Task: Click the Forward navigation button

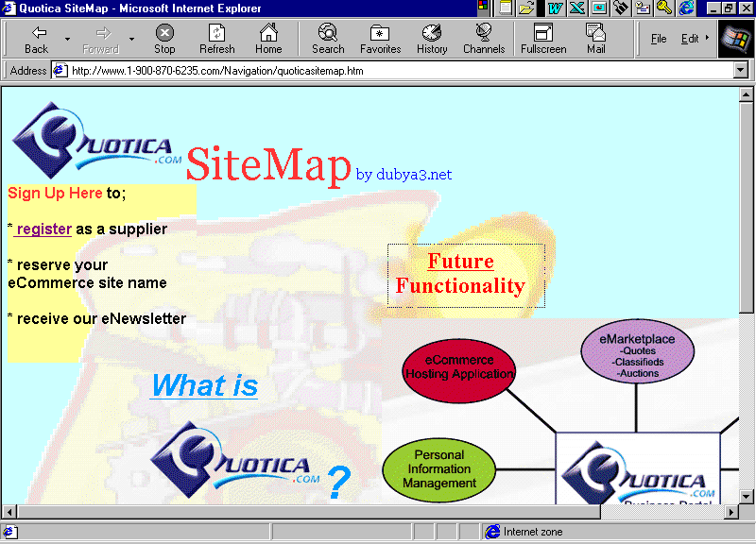Action: 101,39
